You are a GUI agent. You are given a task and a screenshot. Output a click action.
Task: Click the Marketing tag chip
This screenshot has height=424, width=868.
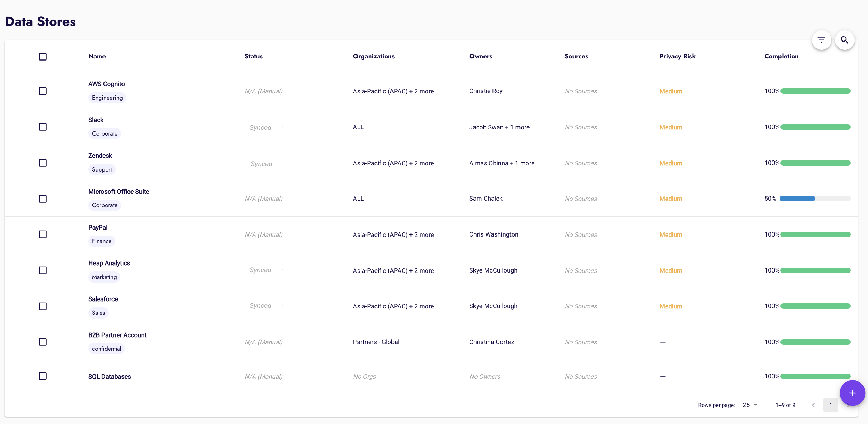point(105,277)
